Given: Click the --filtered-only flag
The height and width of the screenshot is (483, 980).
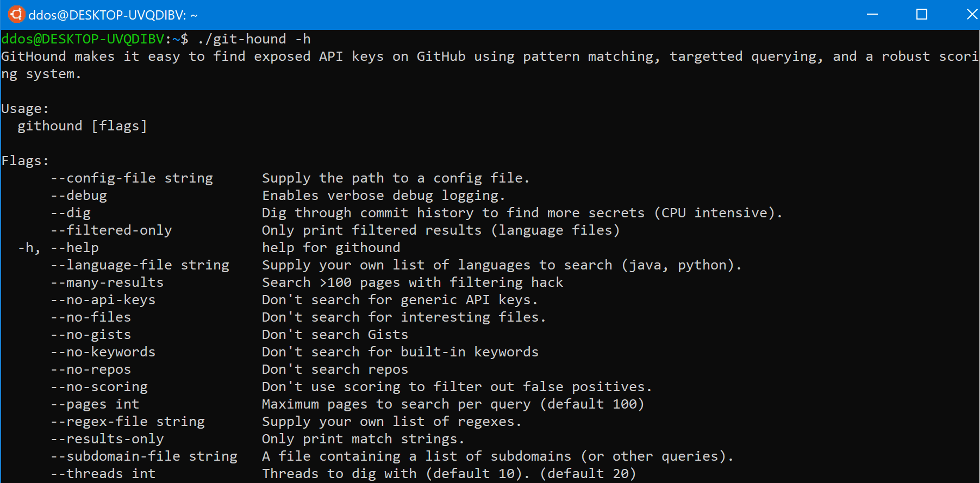Looking at the screenshot, I should pos(111,230).
